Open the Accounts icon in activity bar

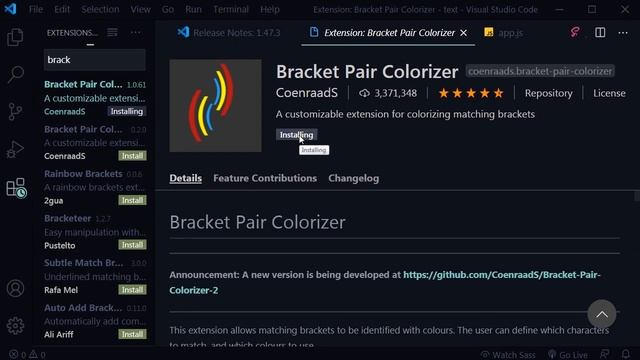pyautogui.click(x=15, y=288)
